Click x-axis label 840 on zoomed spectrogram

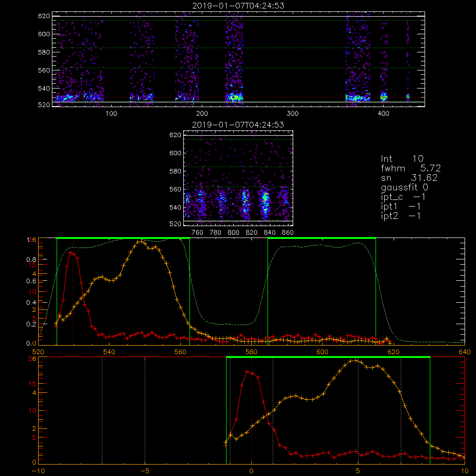point(269,233)
